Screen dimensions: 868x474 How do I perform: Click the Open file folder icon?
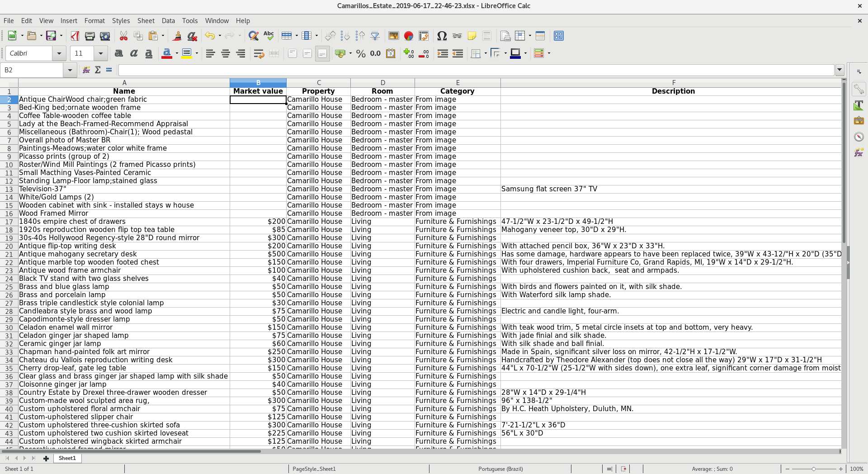[x=32, y=36]
